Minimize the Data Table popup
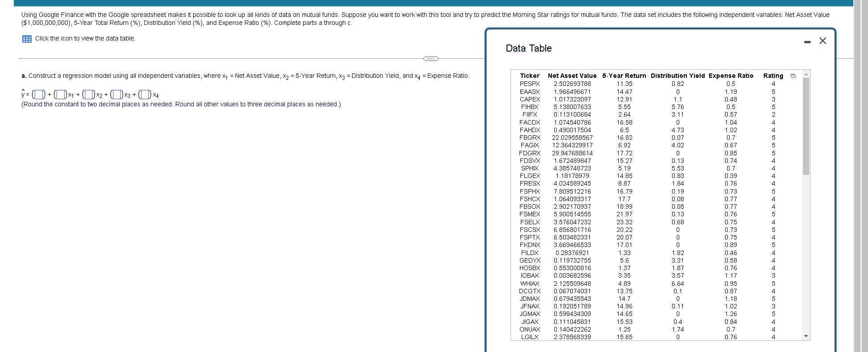Image resolution: width=868 pixels, height=352 pixels. (807, 42)
